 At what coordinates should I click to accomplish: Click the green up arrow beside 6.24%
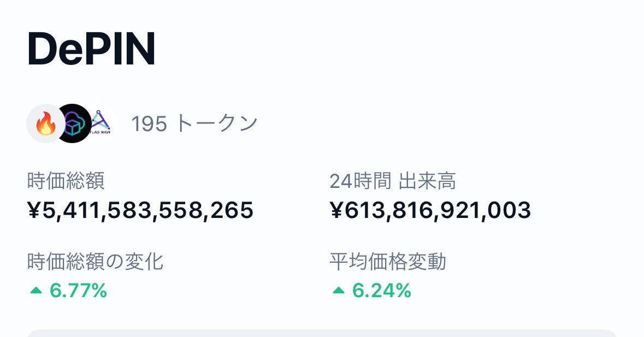(x=339, y=291)
